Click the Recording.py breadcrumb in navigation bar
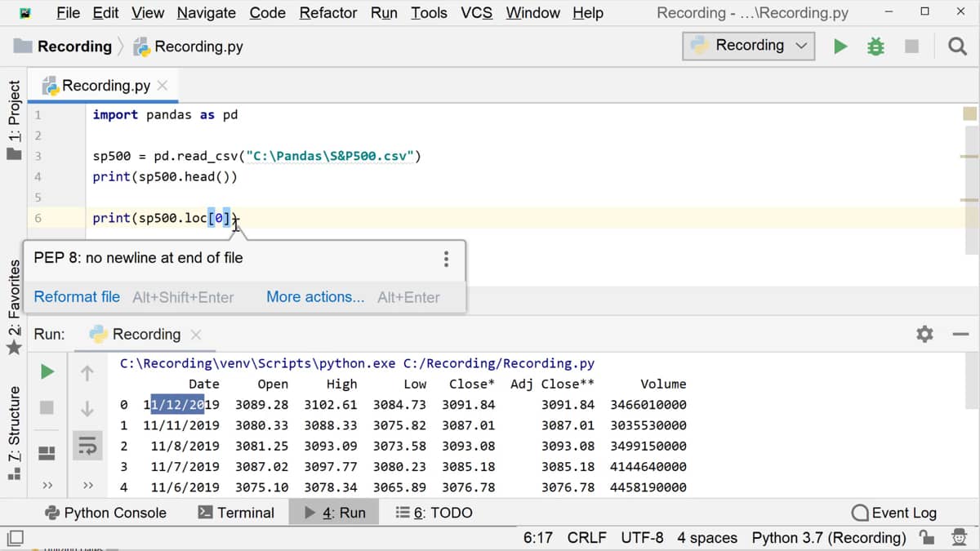Image resolution: width=980 pixels, height=551 pixels. [x=189, y=47]
